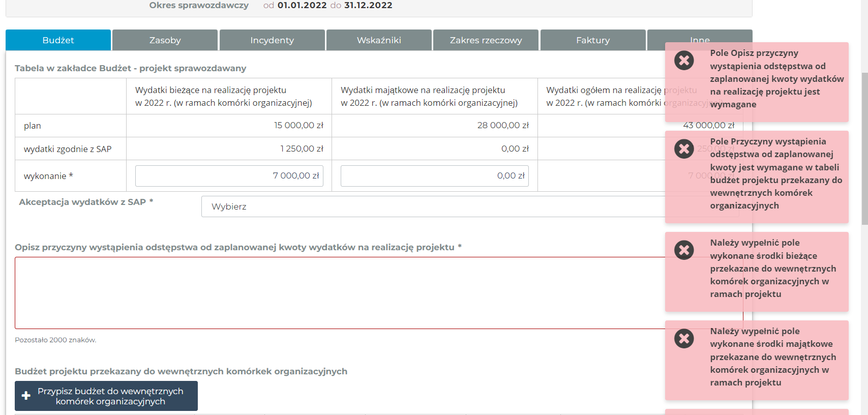Viewport: 868px width, 415px height.
Task: Click wykonanie field for wydatki majątkowe
Action: [434, 176]
